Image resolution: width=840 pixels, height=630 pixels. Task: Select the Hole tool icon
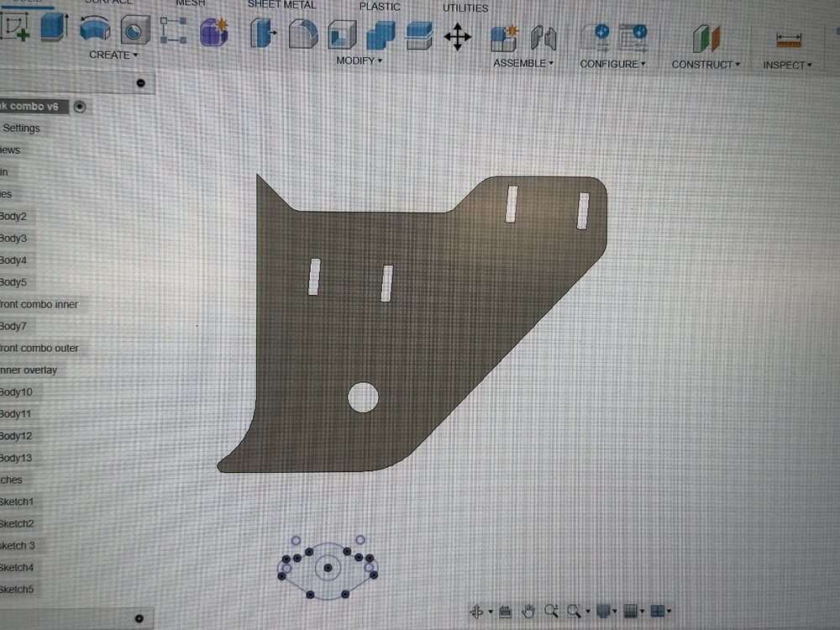[135, 29]
